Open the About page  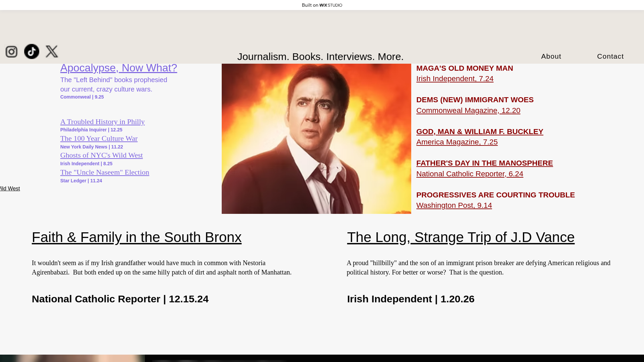point(551,56)
